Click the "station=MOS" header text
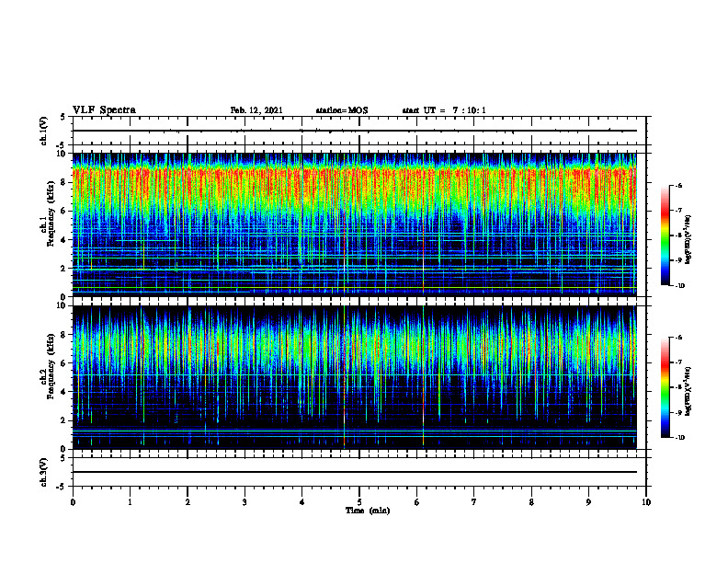728x563 pixels. [342, 110]
